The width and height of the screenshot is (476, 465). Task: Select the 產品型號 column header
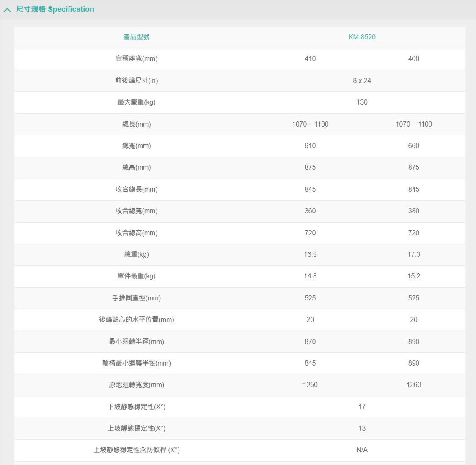(136, 37)
